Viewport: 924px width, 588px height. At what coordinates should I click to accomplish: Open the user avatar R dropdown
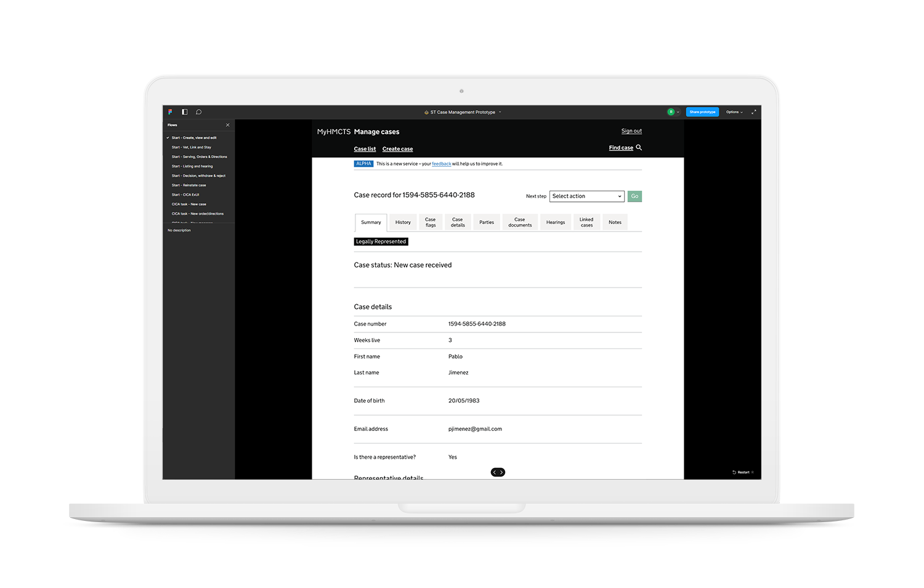673,112
